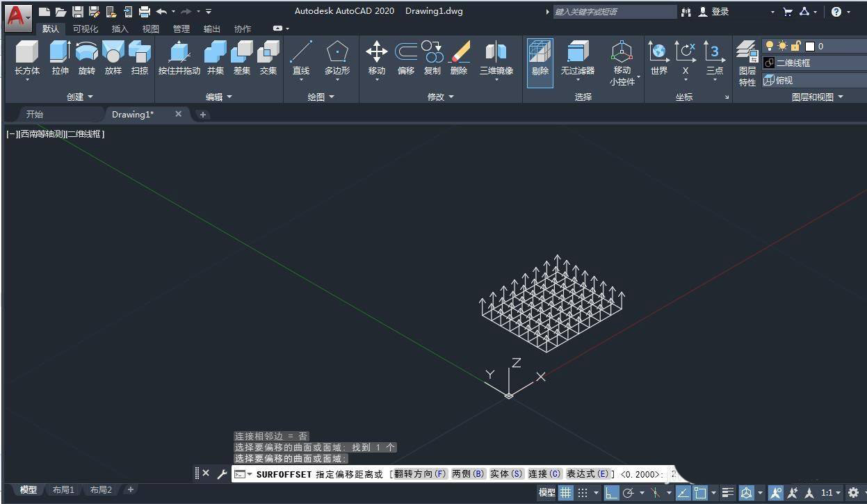Screen dimensions: 867x504
Task: Choose the 实体(S) command option
Action: click(506, 473)
